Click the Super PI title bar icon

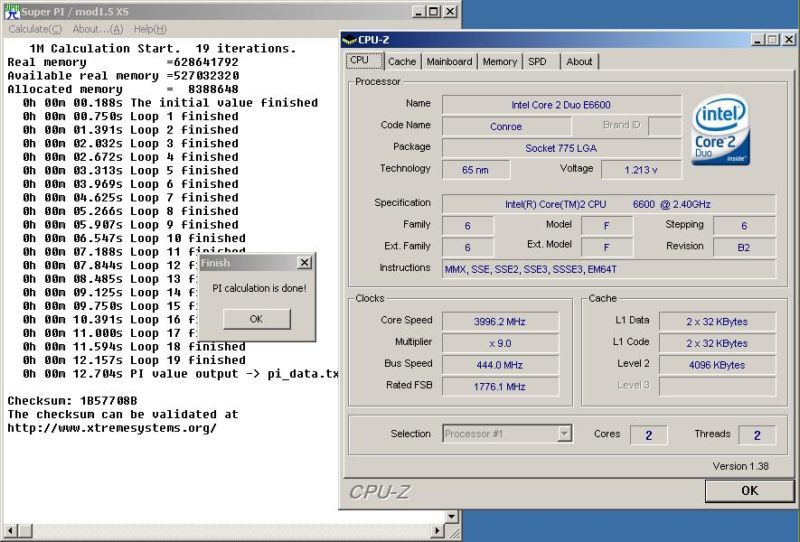click(12, 11)
